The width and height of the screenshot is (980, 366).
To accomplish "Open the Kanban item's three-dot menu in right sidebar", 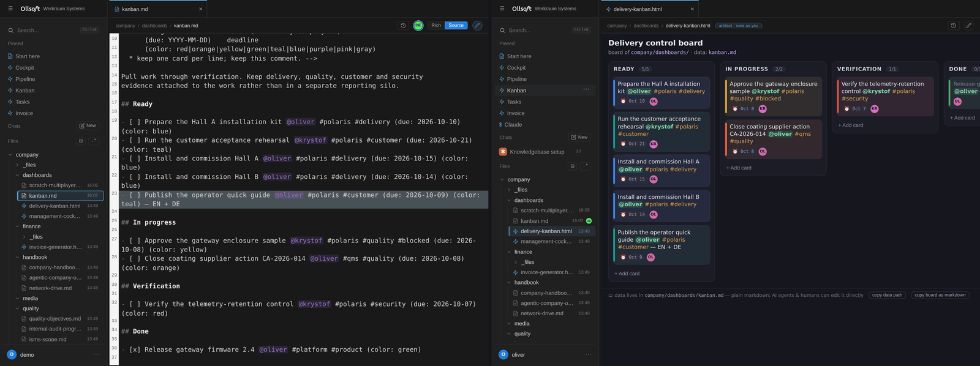I will (x=586, y=90).
